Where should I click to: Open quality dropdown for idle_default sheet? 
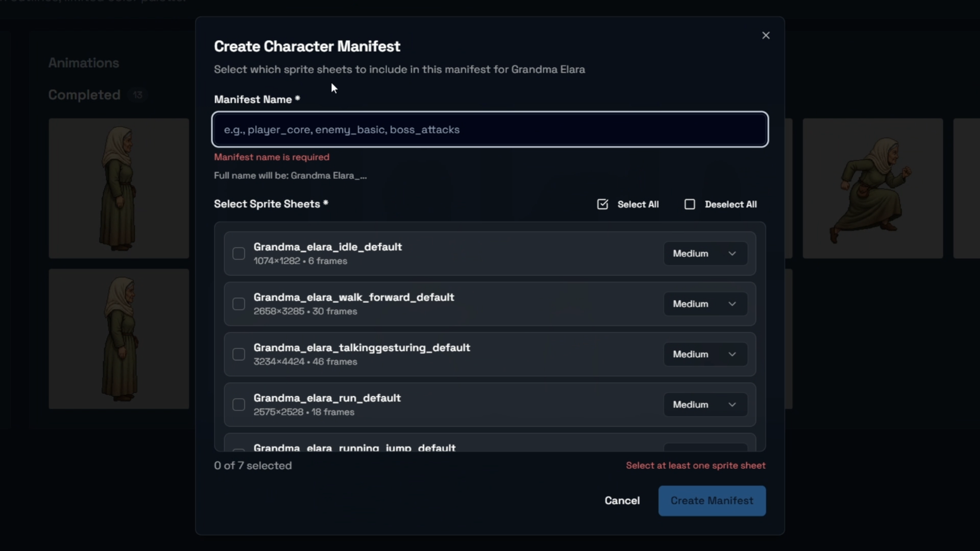tap(705, 254)
